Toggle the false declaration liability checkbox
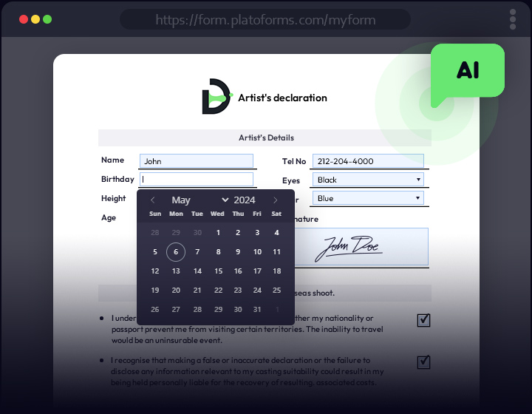 pos(423,362)
